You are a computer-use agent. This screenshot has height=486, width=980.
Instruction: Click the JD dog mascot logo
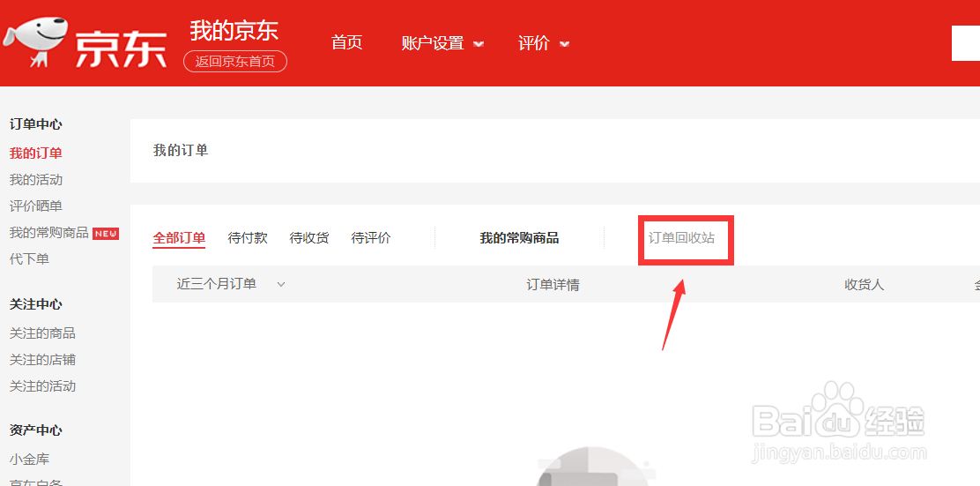36,41
